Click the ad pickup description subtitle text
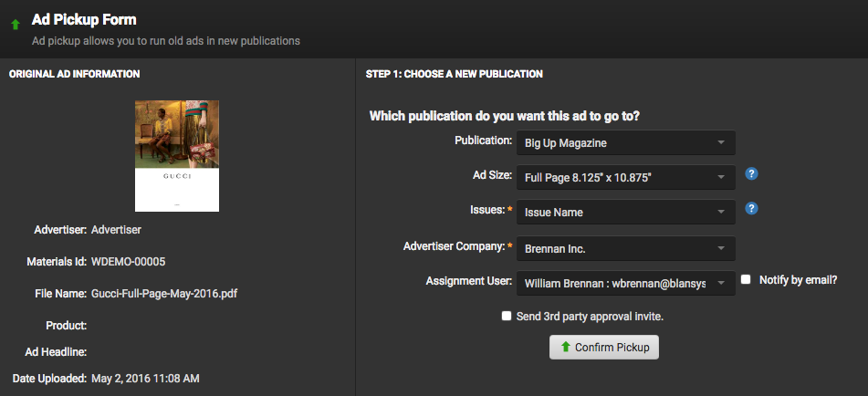 click(165, 41)
